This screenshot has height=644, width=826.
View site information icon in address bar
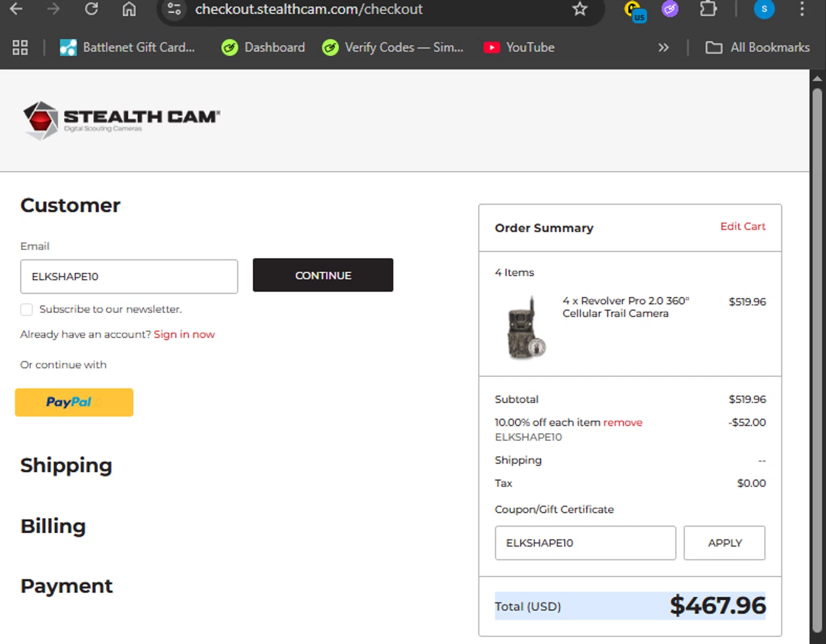point(175,9)
